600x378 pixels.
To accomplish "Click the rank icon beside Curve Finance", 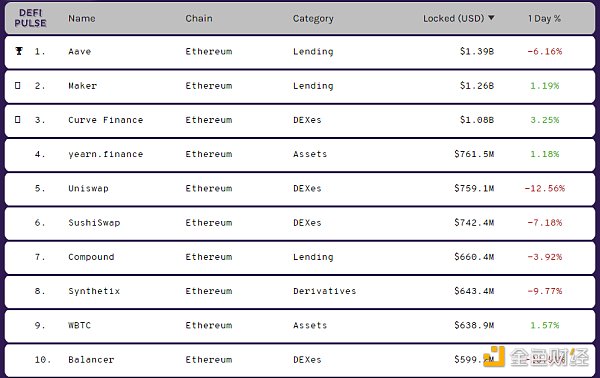I will click(x=18, y=119).
